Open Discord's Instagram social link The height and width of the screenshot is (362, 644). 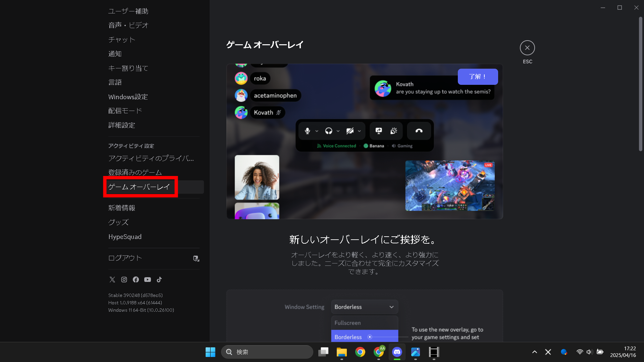[x=124, y=280]
